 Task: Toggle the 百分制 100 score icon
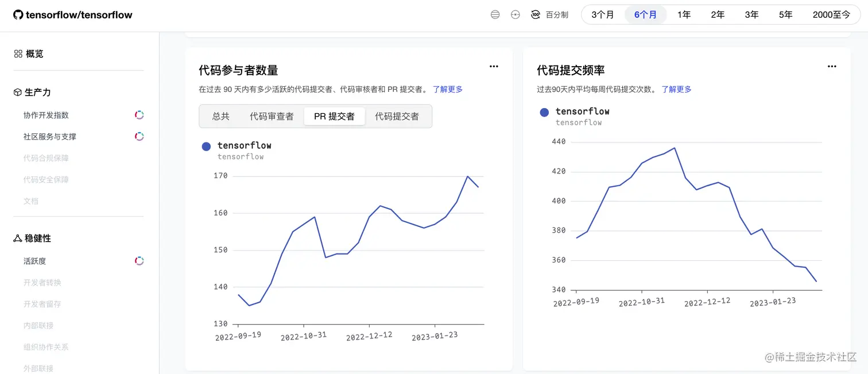click(536, 15)
